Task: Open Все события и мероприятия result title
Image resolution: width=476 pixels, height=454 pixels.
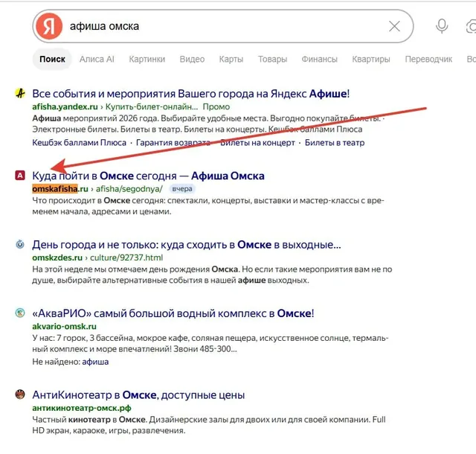Action: [191, 94]
